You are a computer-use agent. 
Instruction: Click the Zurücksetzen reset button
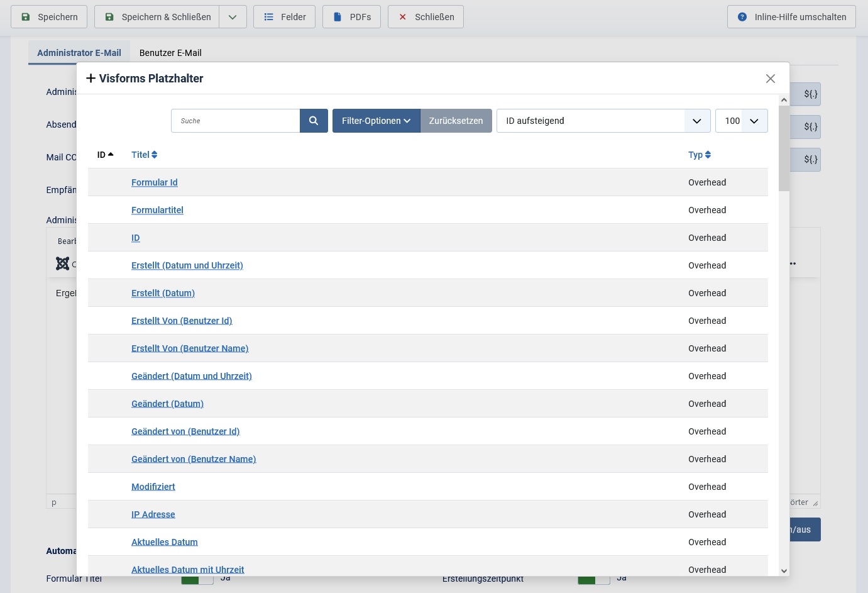pos(456,121)
